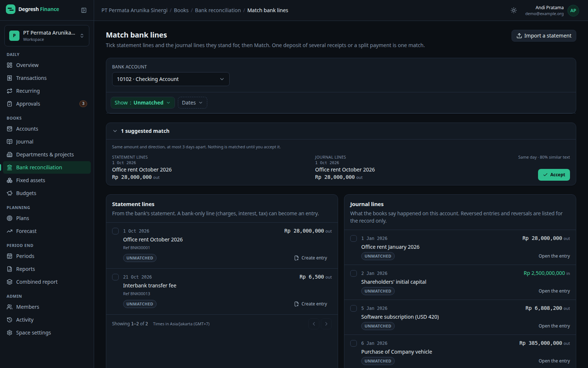Accept the suggested match

pyautogui.click(x=554, y=175)
